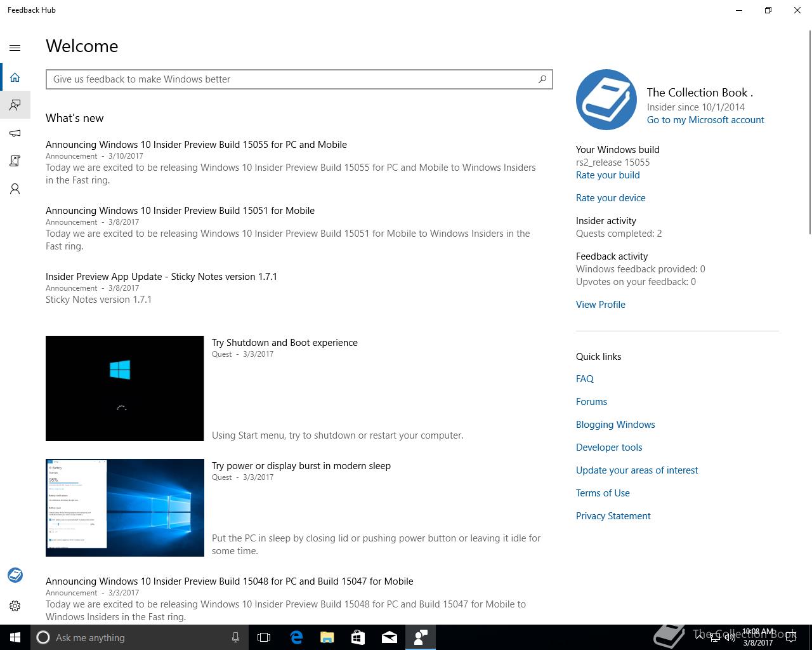Viewport: 812px width, 650px height.
Task: Open the FAQ quick link
Action: pyautogui.click(x=585, y=379)
